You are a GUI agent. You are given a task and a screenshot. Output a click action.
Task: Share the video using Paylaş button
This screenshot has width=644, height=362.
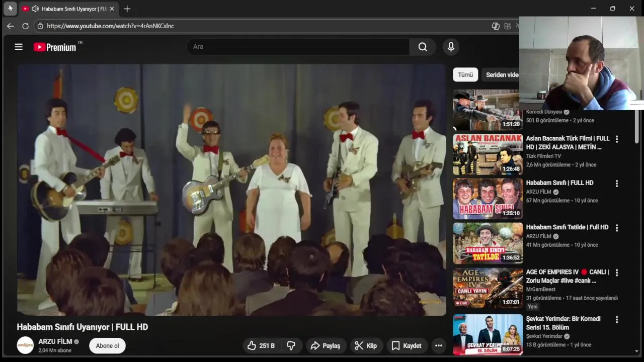(326, 345)
